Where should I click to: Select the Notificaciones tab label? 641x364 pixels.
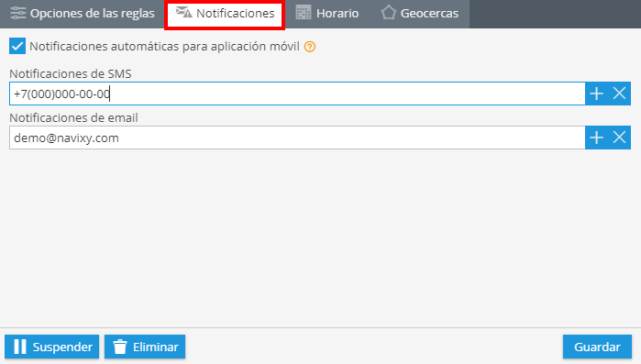pos(235,14)
